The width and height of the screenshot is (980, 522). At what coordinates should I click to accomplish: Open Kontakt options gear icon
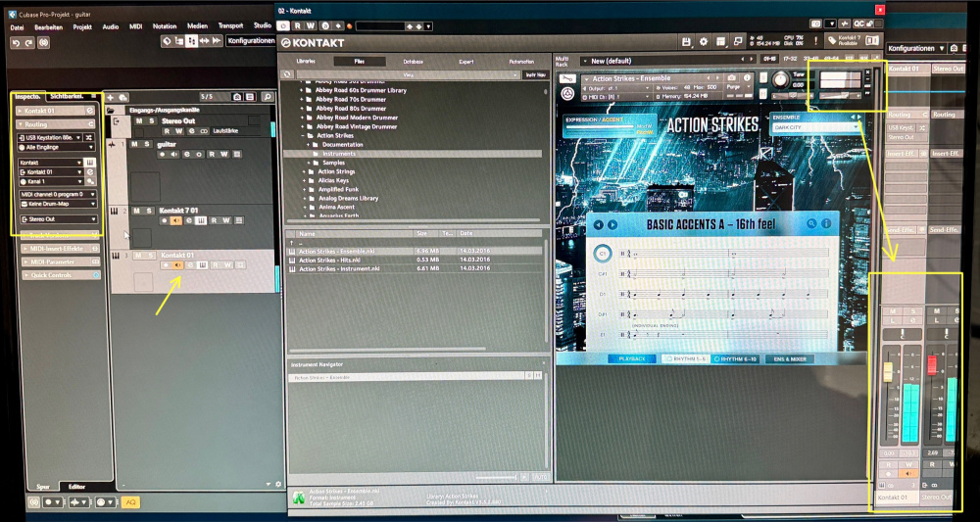704,42
